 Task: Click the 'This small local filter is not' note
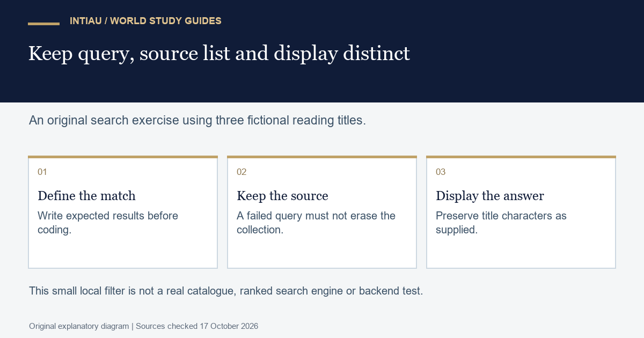pos(226,291)
